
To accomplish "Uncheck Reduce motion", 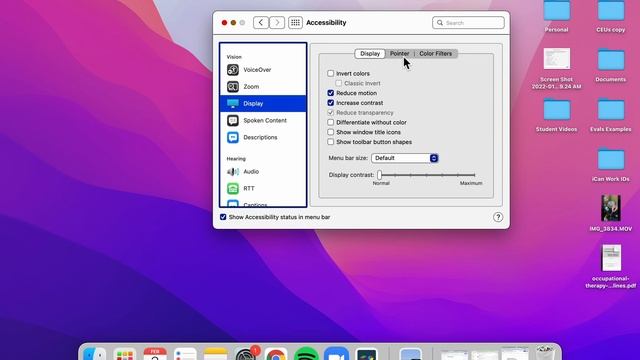I will tap(331, 93).
